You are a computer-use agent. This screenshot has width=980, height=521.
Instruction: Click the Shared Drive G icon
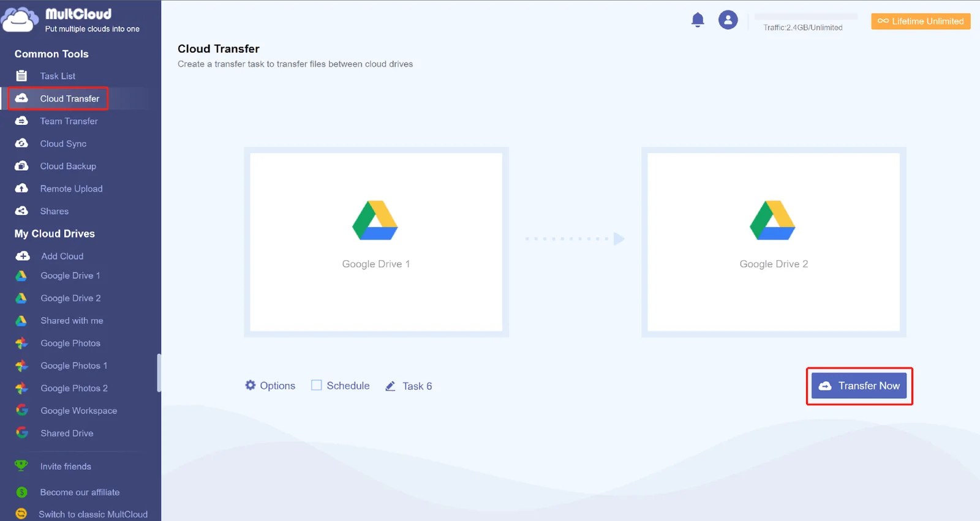[22, 433]
